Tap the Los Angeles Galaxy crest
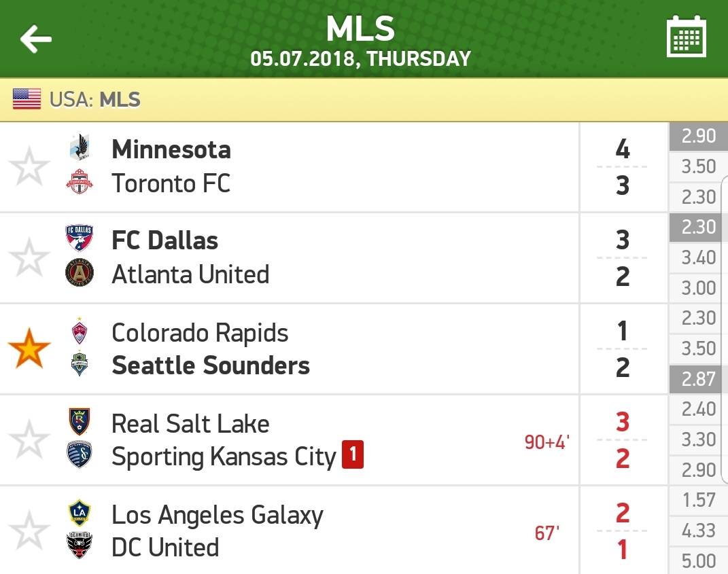Viewport: 728px width, 574px height. click(80, 514)
